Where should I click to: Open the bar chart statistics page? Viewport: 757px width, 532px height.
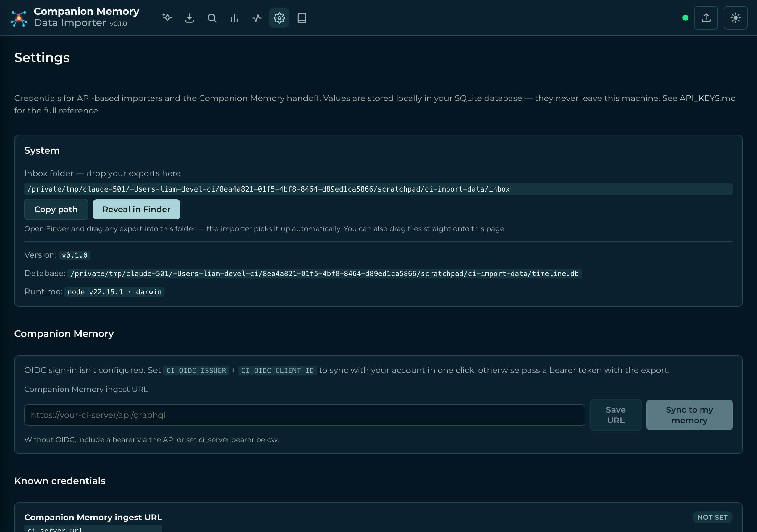[x=234, y=18]
